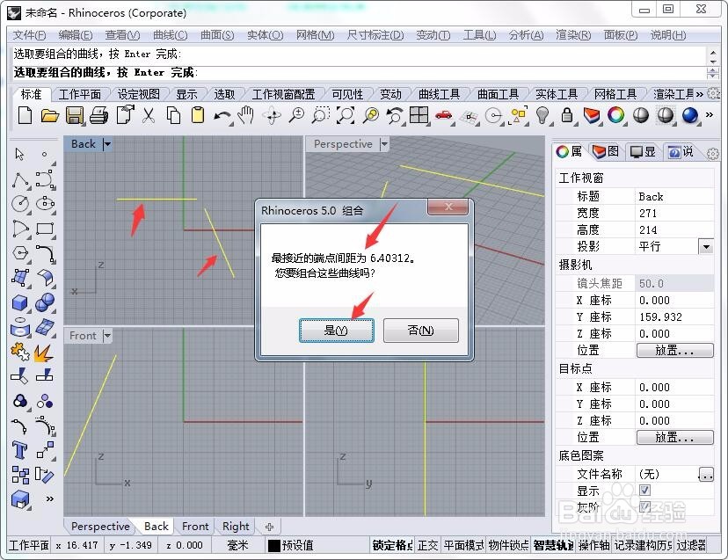Screen dimensions: 728x560
Task: Open the 文件 menu
Action: click(29, 35)
